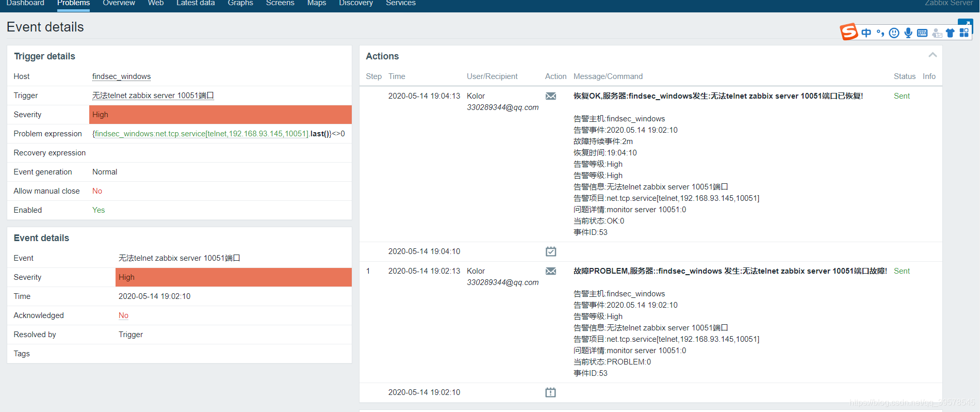Select the first Sent status
The image size is (980, 412).
(902, 96)
